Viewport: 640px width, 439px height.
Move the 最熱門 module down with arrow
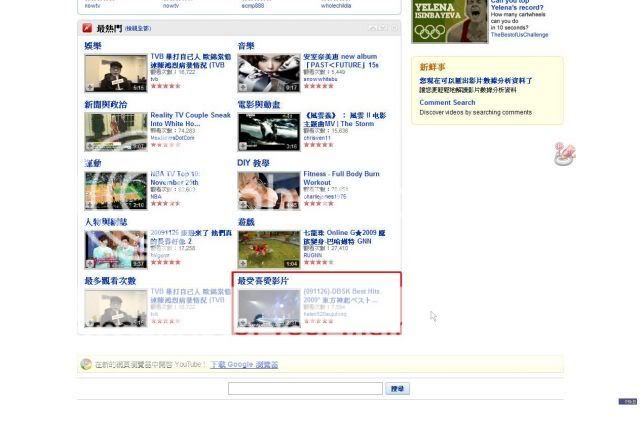pos(382,28)
